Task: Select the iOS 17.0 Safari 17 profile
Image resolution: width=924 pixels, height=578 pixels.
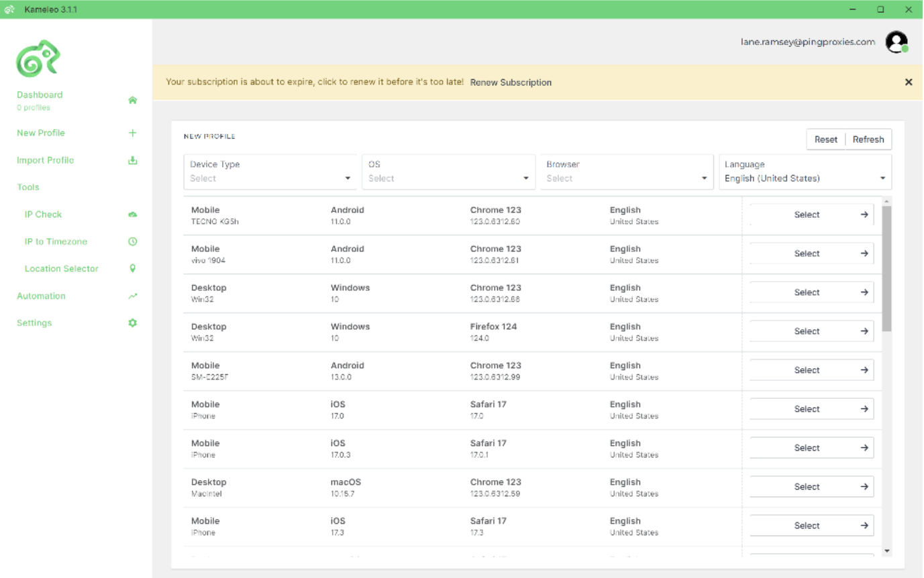Action: coord(811,409)
